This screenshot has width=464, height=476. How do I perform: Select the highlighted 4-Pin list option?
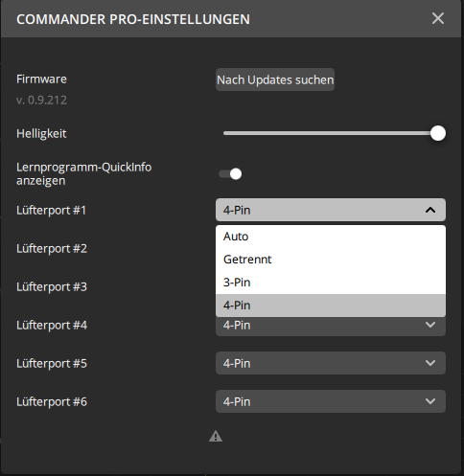(x=331, y=306)
